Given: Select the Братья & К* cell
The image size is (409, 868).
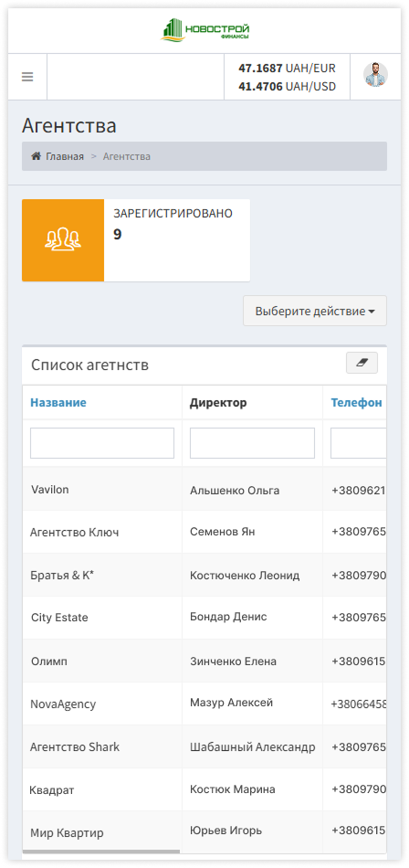Looking at the screenshot, I should (x=102, y=575).
